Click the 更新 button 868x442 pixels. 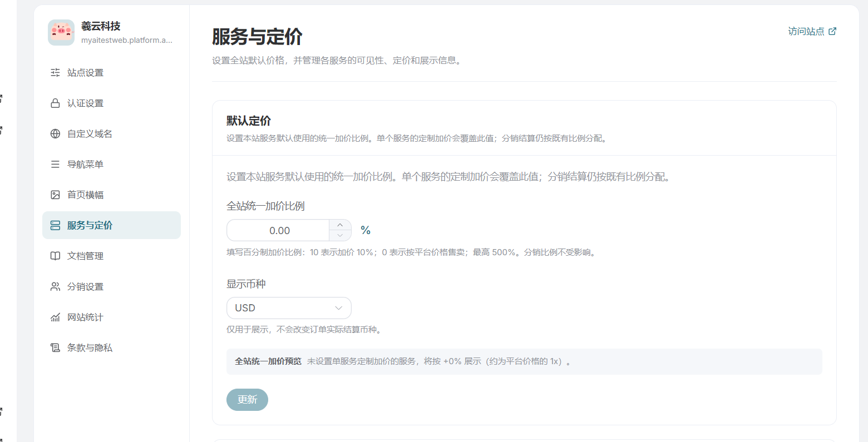[247, 400]
